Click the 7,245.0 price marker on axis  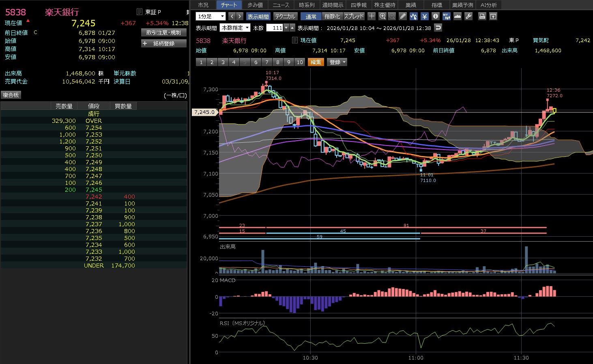coord(204,112)
